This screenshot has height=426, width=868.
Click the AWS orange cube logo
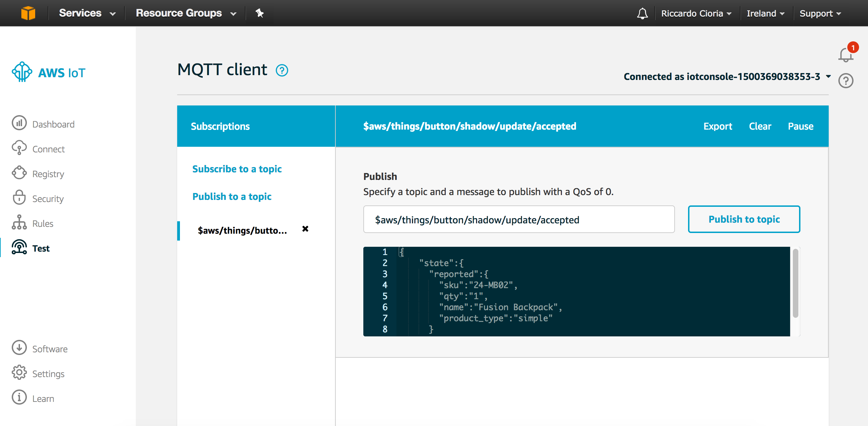point(28,13)
